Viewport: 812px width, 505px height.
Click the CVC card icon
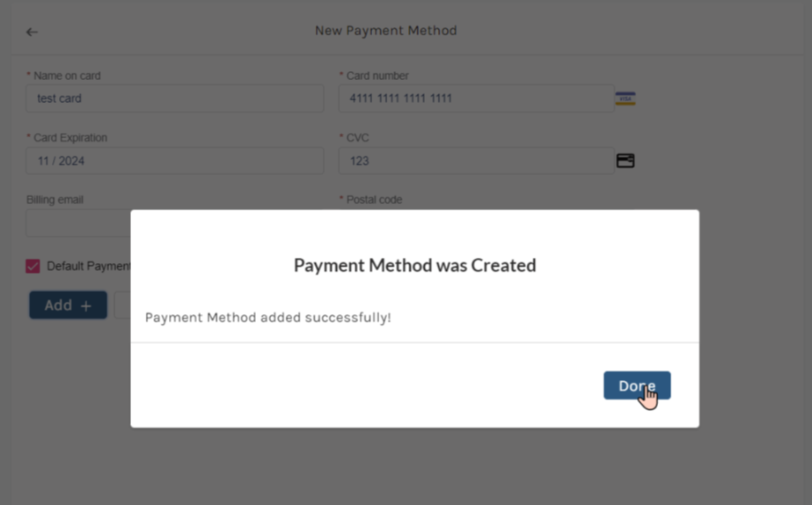(x=625, y=161)
